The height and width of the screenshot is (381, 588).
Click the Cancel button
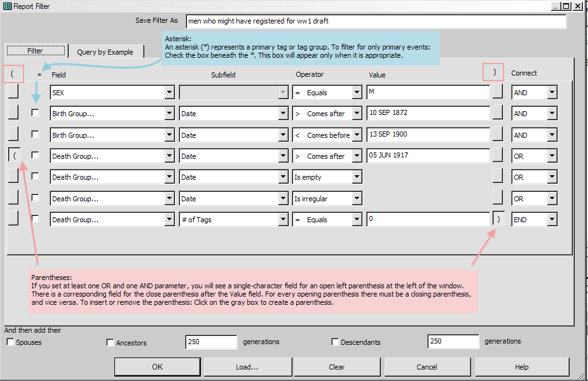(x=427, y=367)
